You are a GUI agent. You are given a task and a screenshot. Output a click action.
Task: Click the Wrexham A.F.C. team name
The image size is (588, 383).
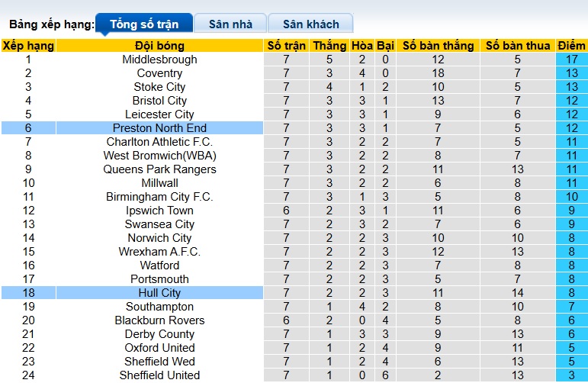159,252
